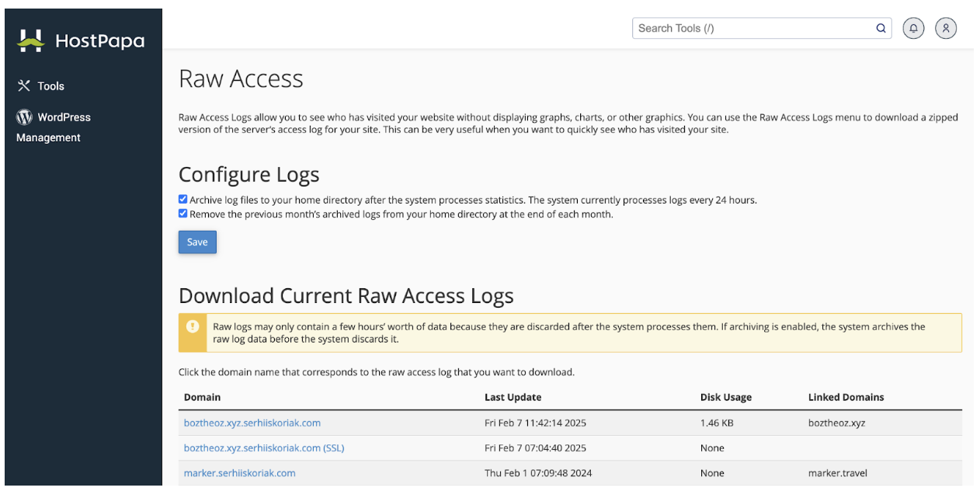Click the Domain column header
The height and width of the screenshot is (491, 980).
202,397
